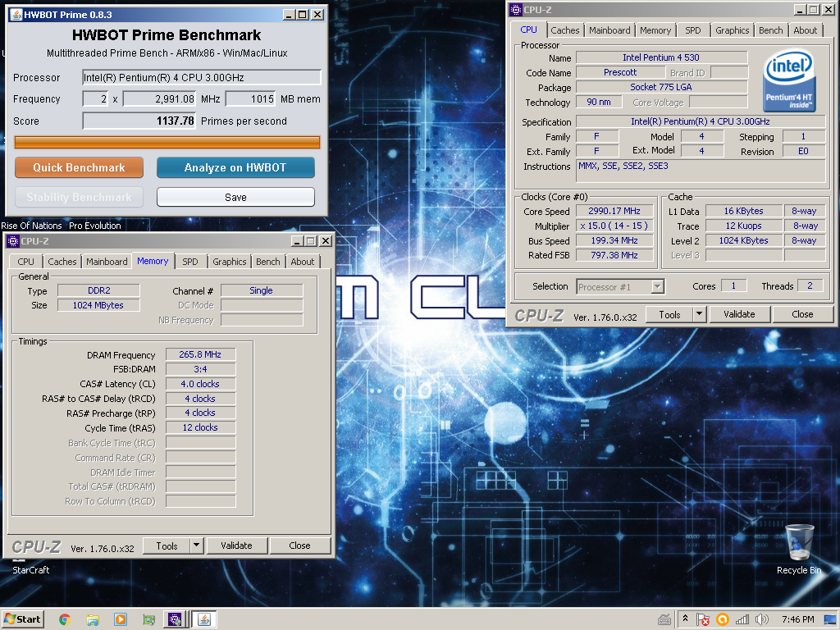Switch to SPD tab in processor CPU-Z window
The height and width of the screenshot is (630, 840).
click(x=692, y=30)
